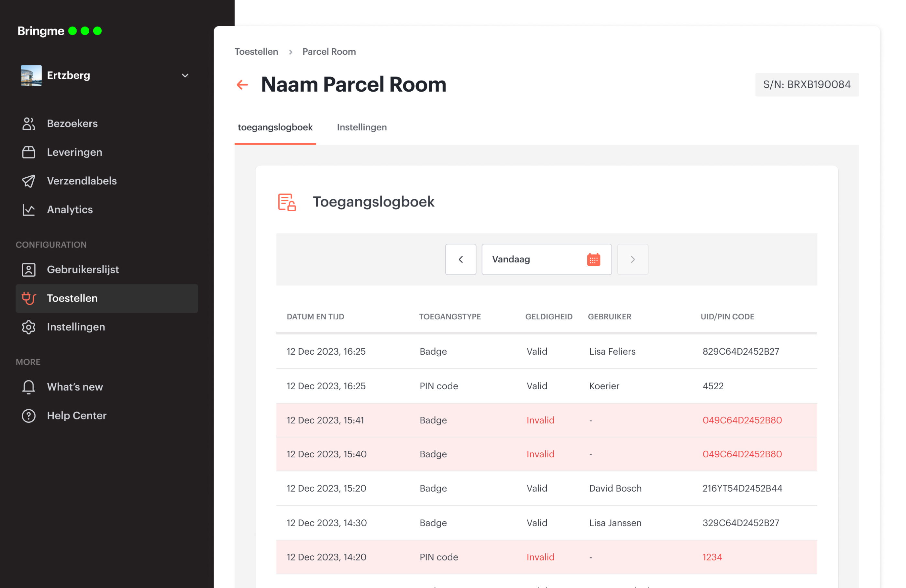Open the Vandaag date picker field
Viewport: 906px width, 588px height.
[547, 259]
